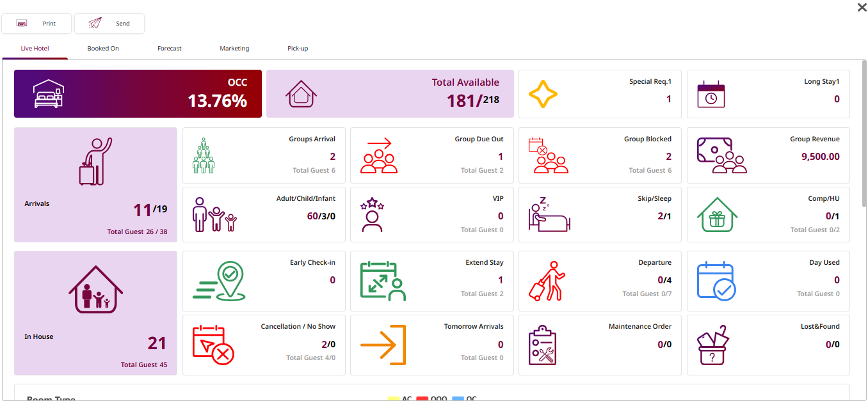Click the Groups Arrival people pyramid icon
The image size is (868, 401).
tap(204, 155)
